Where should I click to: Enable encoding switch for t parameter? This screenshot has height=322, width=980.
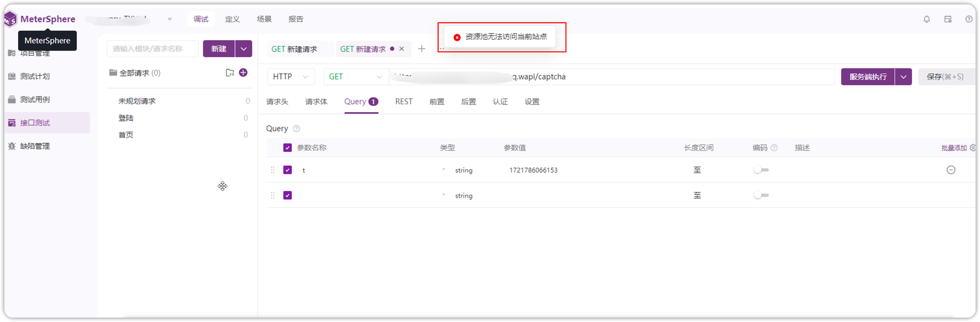click(761, 170)
